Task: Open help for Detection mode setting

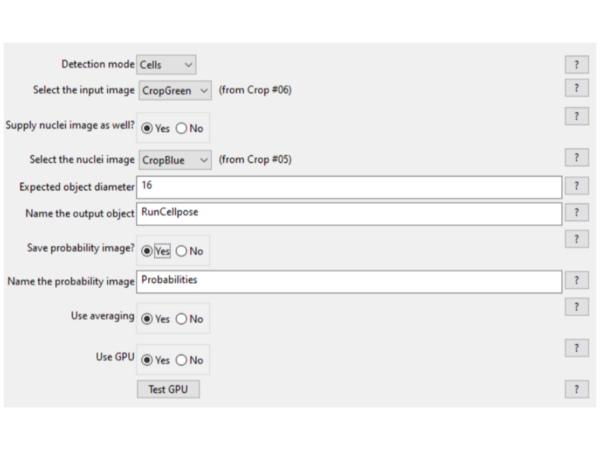Action: [x=575, y=64]
